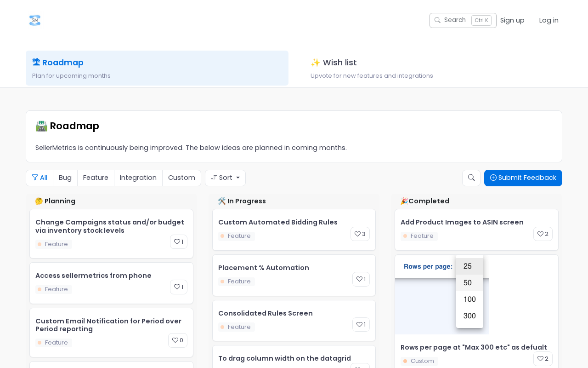
Task: Click the Log in link
Action: (x=549, y=20)
